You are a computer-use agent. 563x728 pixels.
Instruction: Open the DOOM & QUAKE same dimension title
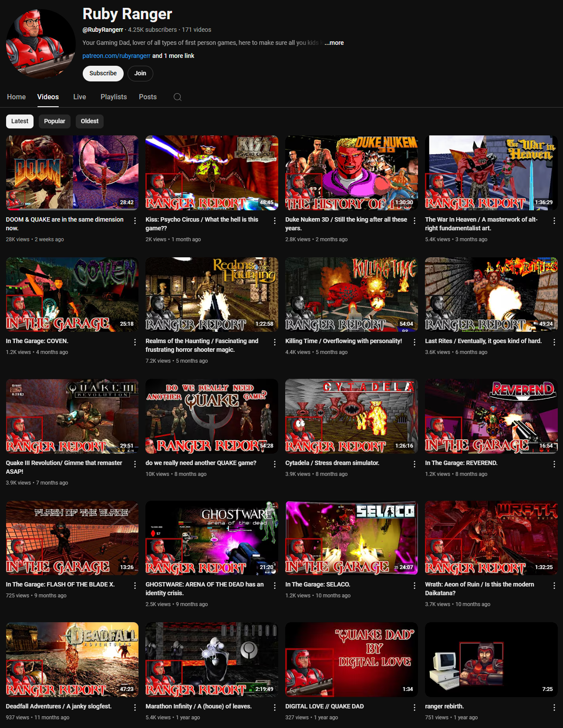click(64, 224)
